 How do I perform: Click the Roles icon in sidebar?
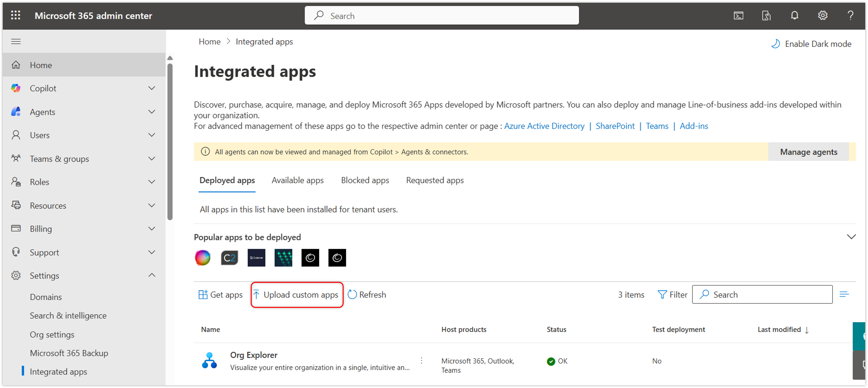16,182
